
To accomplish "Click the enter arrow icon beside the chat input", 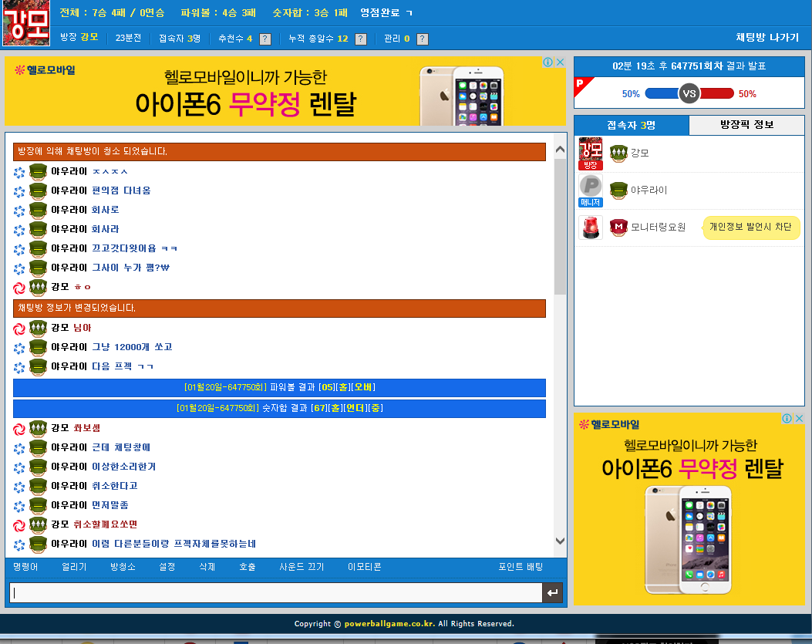I will click(x=553, y=592).
